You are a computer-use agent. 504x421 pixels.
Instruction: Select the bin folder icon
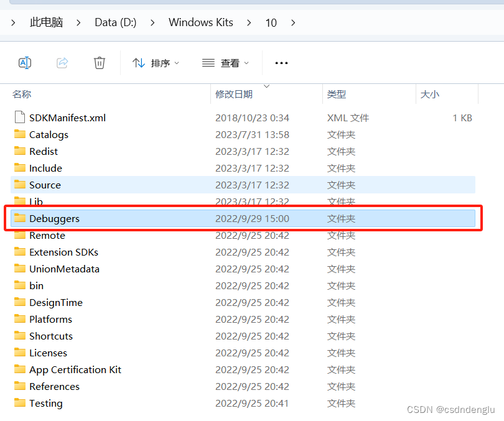pos(20,285)
